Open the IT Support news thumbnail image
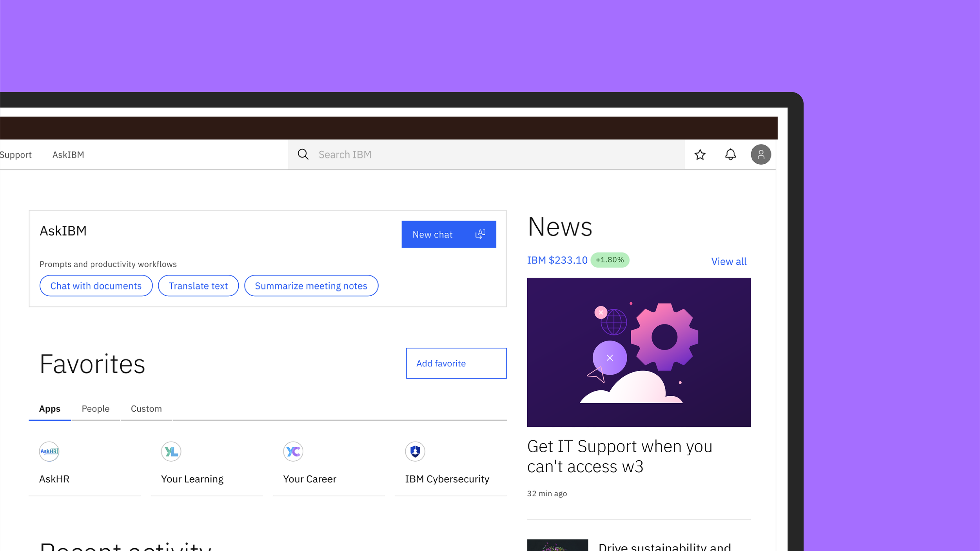The width and height of the screenshot is (980, 551). [x=639, y=352]
